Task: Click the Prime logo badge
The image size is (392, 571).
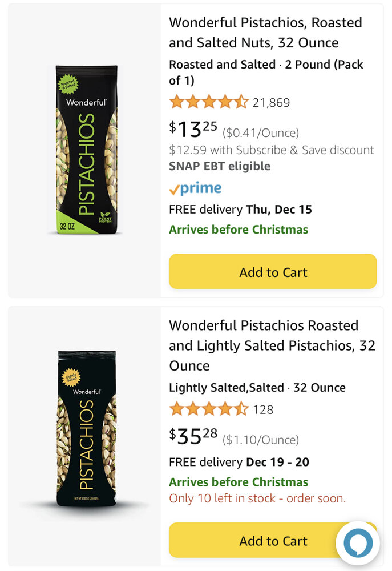Action: click(195, 188)
